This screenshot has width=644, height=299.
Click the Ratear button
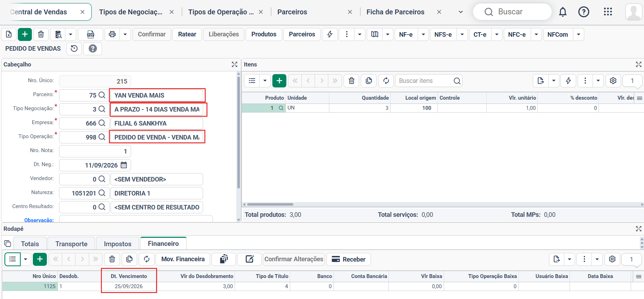pyautogui.click(x=187, y=34)
